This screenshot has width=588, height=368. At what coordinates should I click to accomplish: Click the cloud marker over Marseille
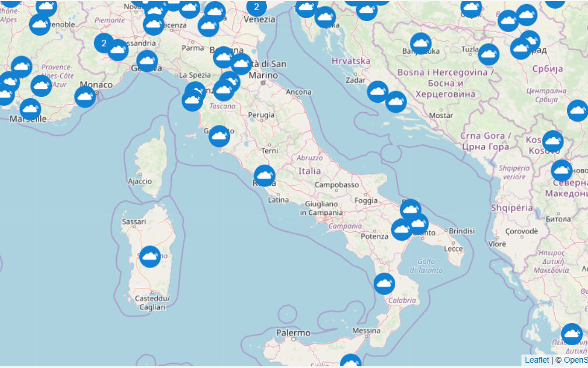coord(30,109)
